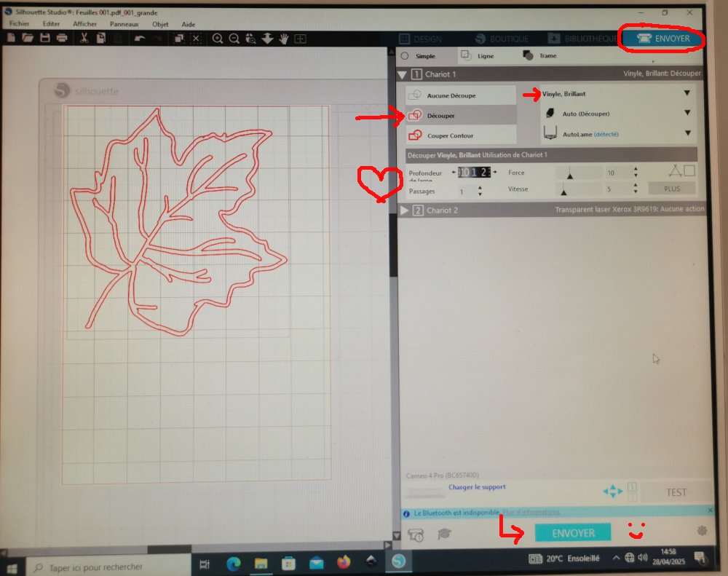Click the graduation cap tutorial icon
The width and height of the screenshot is (728, 576).
[x=444, y=534]
